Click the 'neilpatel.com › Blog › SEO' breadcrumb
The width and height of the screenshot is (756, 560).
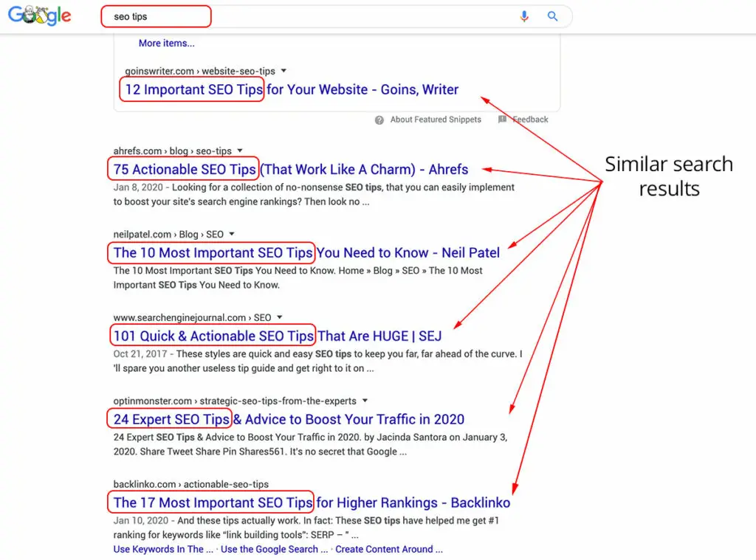coord(168,235)
